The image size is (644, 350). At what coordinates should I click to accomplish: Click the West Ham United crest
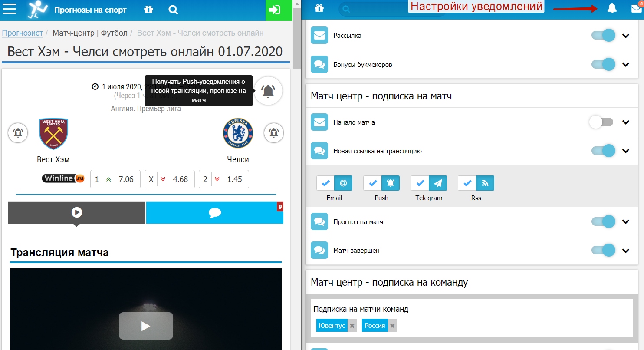53,134
